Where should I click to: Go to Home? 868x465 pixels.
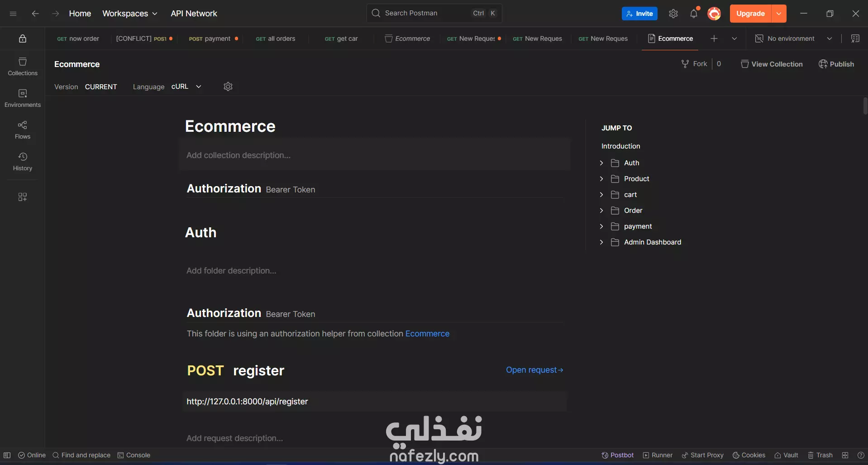pos(80,14)
